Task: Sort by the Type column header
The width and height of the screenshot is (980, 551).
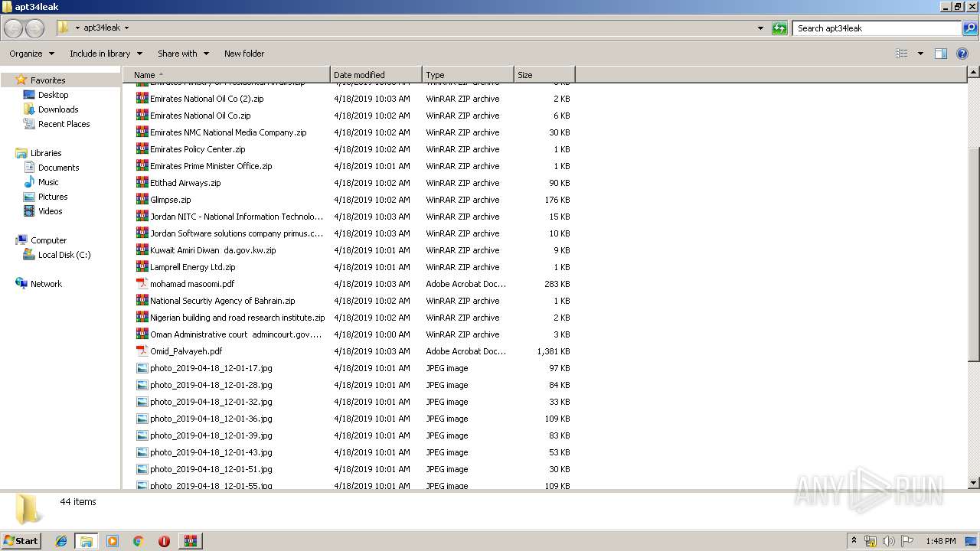Action: 468,75
